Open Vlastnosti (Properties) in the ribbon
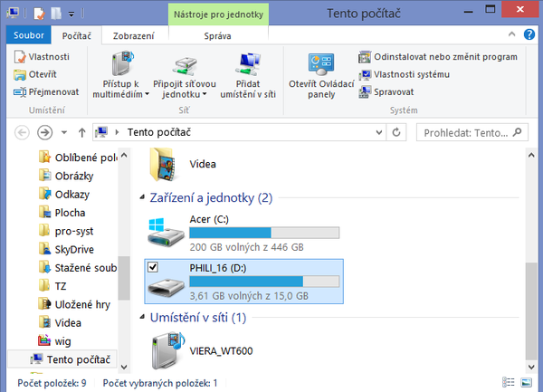This screenshot has width=543, height=392. click(x=42, y=57)
